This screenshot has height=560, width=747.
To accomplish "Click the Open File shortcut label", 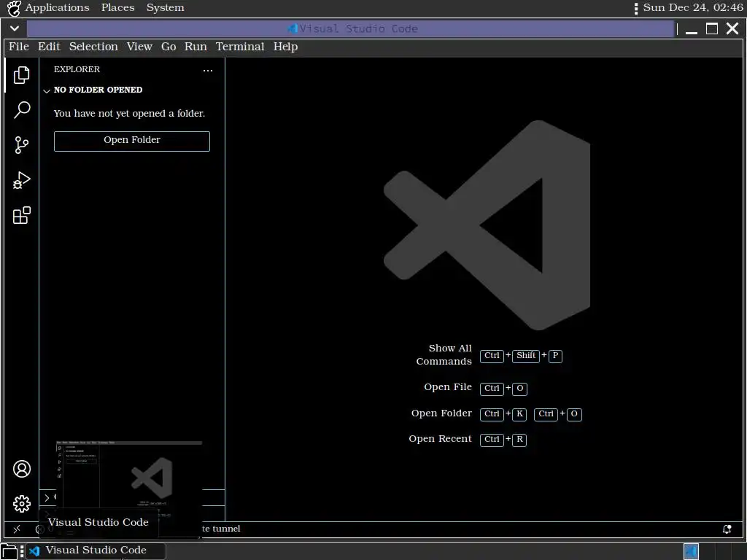I will click(x=448, y=387).
